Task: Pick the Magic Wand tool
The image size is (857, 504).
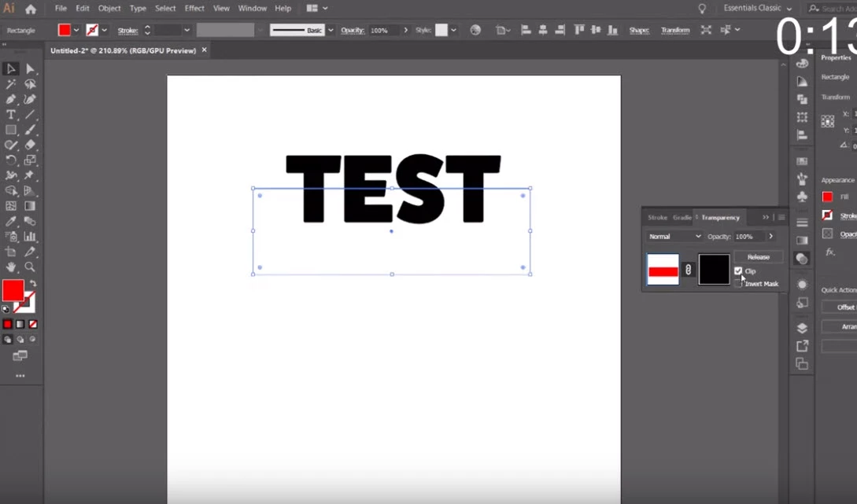Action: [10, 84]
